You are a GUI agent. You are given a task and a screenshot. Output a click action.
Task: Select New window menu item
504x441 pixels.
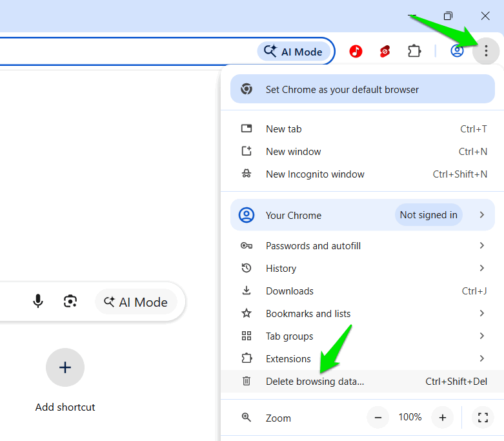click(362, 152)
